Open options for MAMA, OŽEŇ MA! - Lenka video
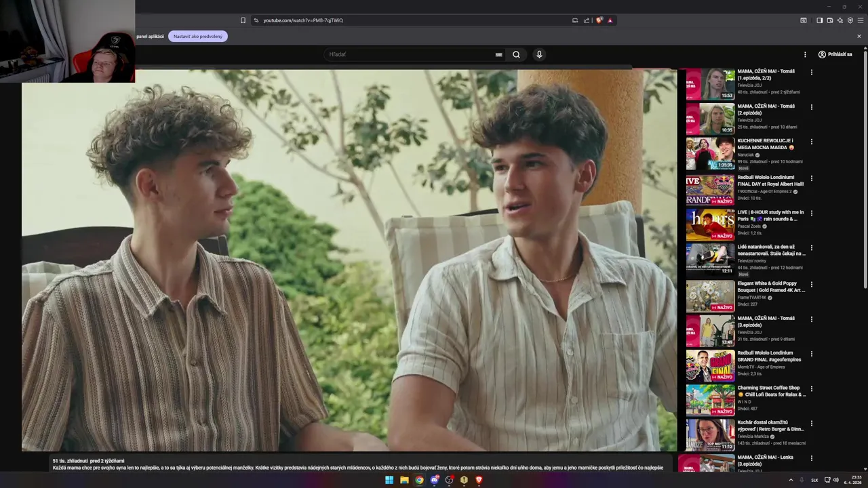The height and width of the screenshot is (488, 868). (x=811, y=458)
